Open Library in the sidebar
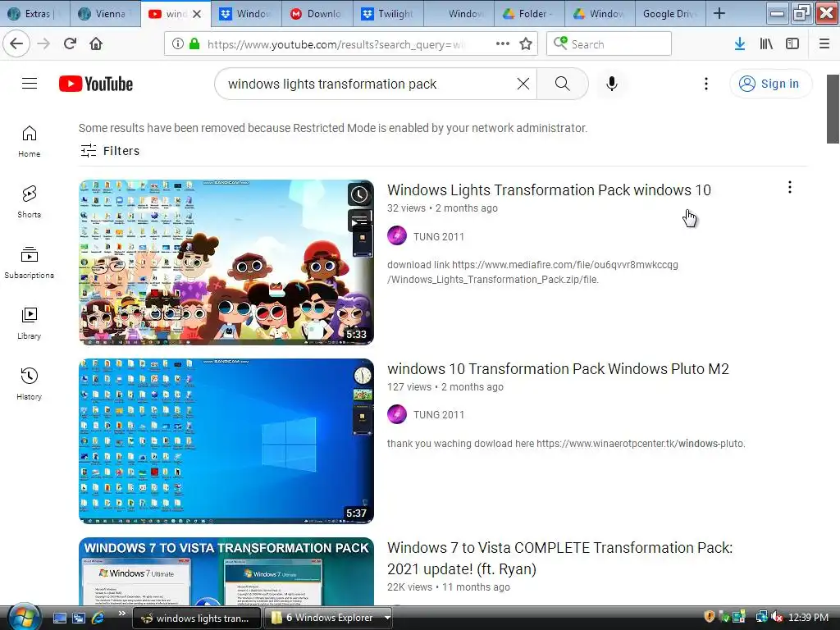 pos(30,323)
